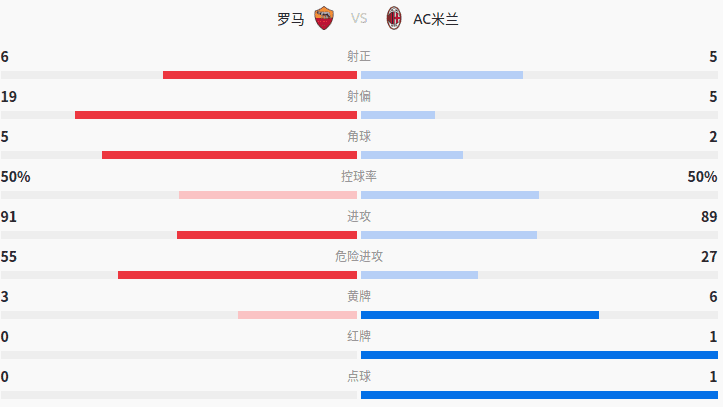This screenshot has width=723, height=407.
Task: Click Roma's red 射正 bar
Action: pyautogui.click(x=260, y=75)
